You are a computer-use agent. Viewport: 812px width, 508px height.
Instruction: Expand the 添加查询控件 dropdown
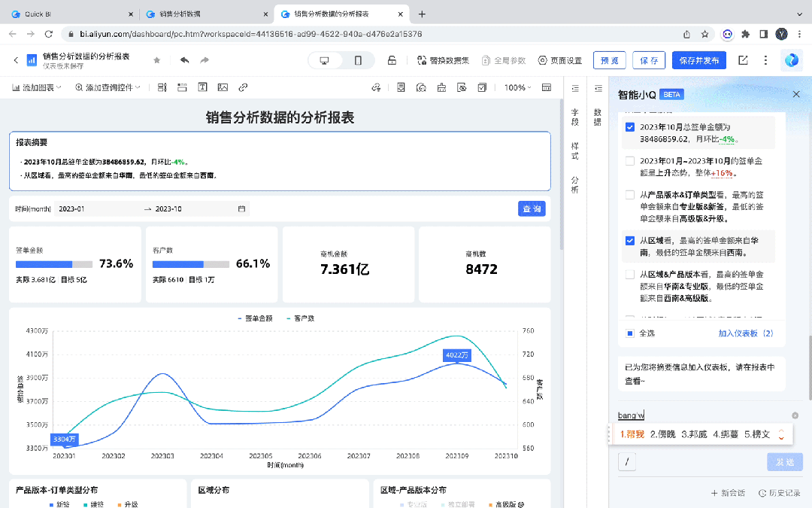pos(108,87)
